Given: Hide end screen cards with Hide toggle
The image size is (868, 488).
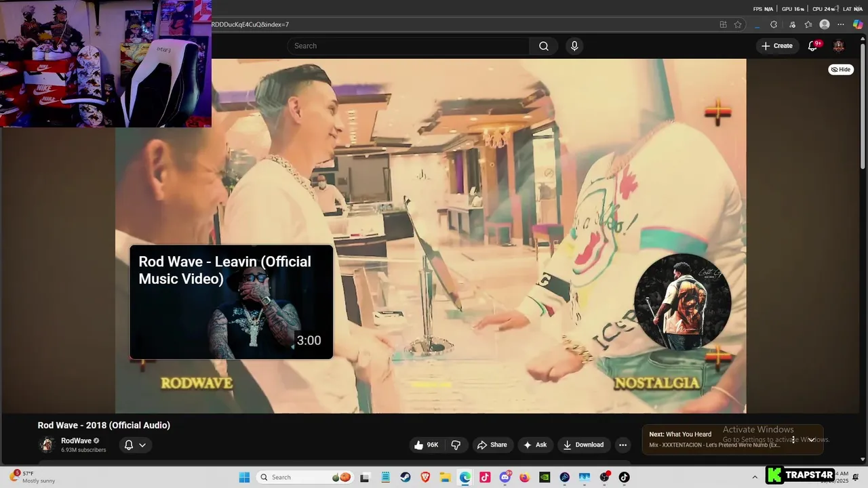Looking at the screenshot, I should pyautogui.click(x=841, y=69).
